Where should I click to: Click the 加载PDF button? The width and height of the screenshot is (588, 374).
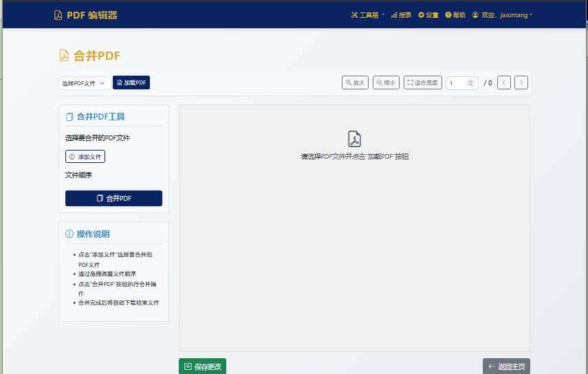131,82
